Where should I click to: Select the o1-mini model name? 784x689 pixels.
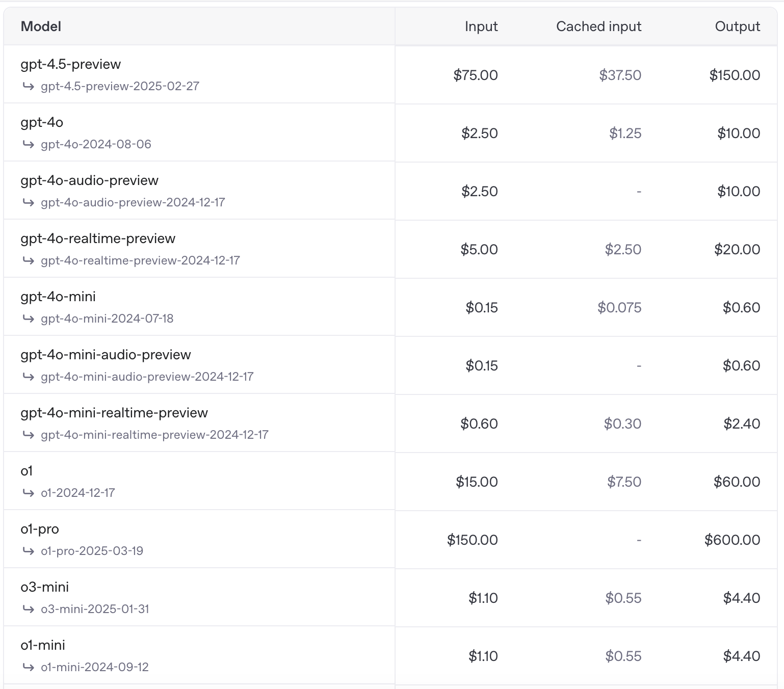tap(43, 645)
